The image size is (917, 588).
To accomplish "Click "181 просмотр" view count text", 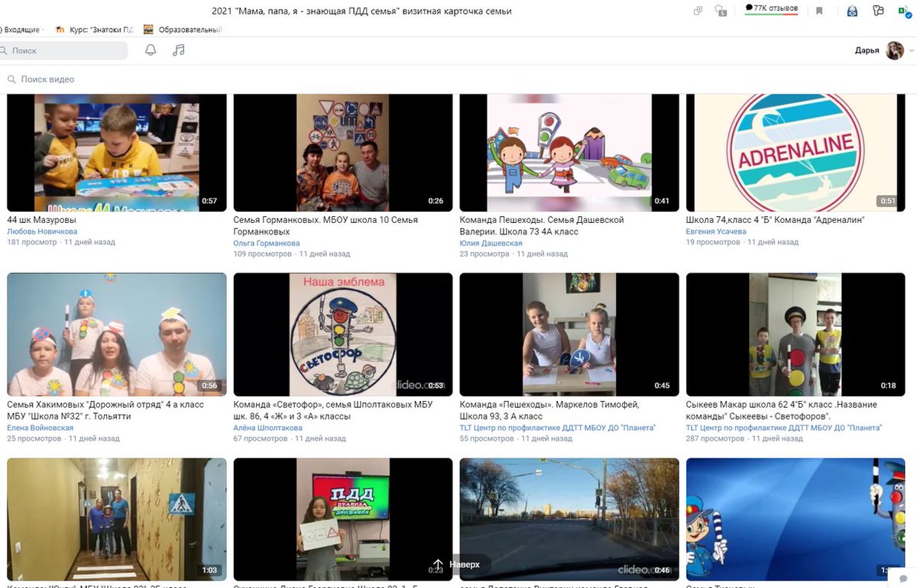I will pyautogui.click(x=31, y=242).
